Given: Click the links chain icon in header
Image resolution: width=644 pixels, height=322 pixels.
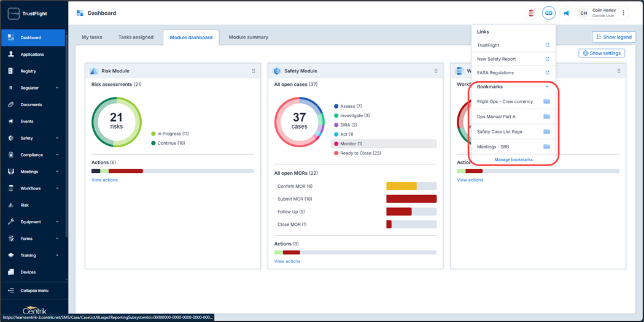Looking at the screenshot, I should coord(548,13).
